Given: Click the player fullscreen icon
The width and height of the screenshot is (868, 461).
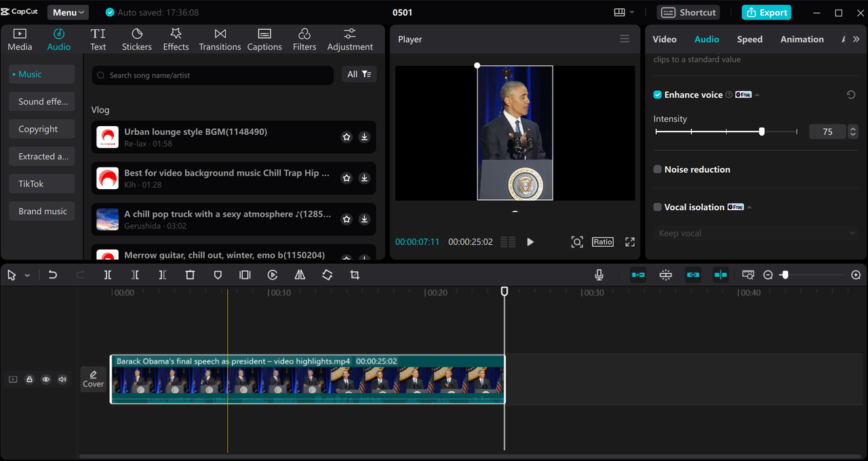Looking at the screenshot, I should [x=630, y=242].
